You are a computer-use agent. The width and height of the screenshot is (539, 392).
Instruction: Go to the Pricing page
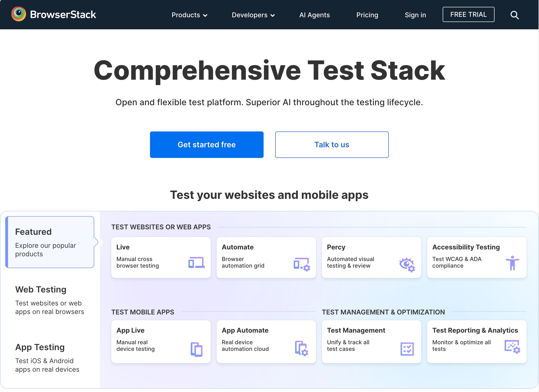coord(367,15)
